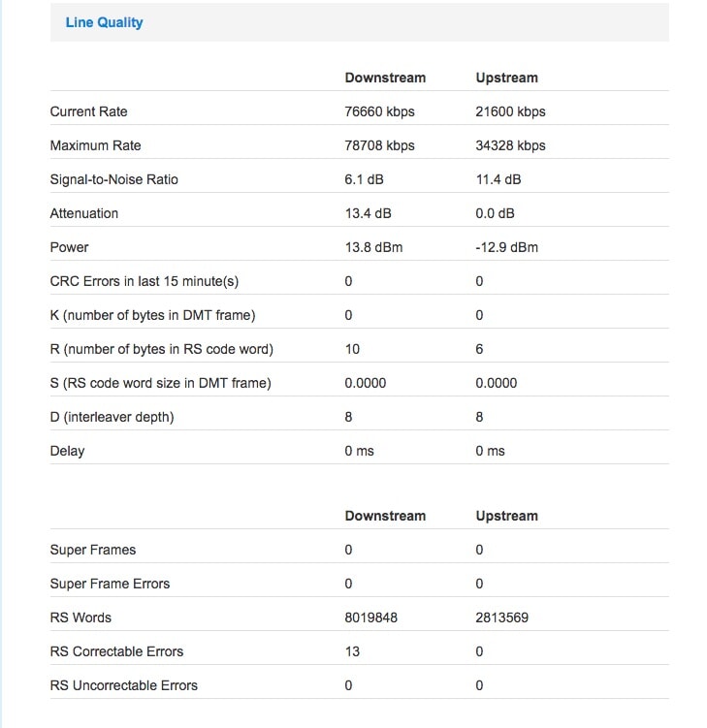
Task: Click the first Upstream column header
Action: pyautogui.click(x=506, y=78)
